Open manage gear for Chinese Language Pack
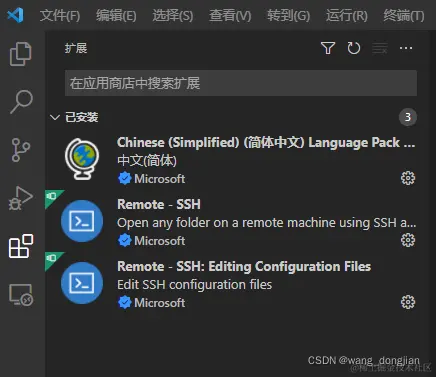Screen dimensions: 436x377 pos(408,178)
